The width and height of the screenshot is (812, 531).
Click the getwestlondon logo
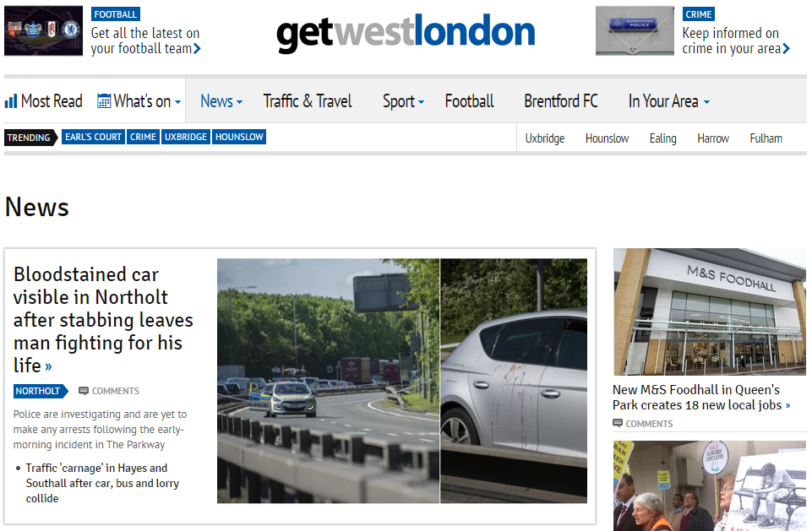[x=406, y=32]
